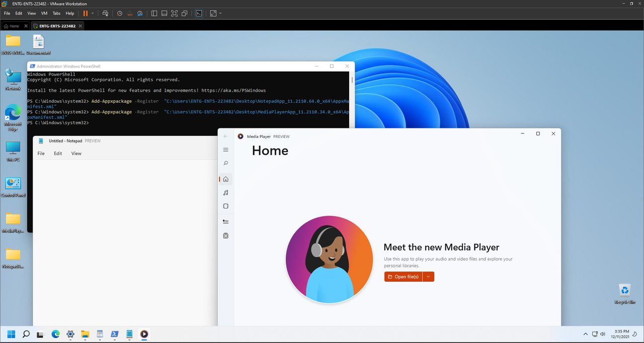Open VMware Help menu
The image size is (644, 343).
[70, 13]
